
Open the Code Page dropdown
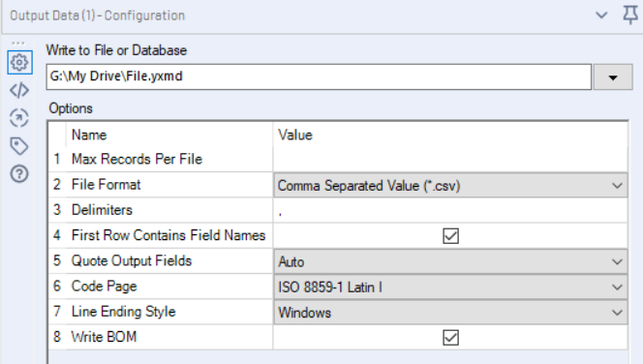(x=450, y=287)
